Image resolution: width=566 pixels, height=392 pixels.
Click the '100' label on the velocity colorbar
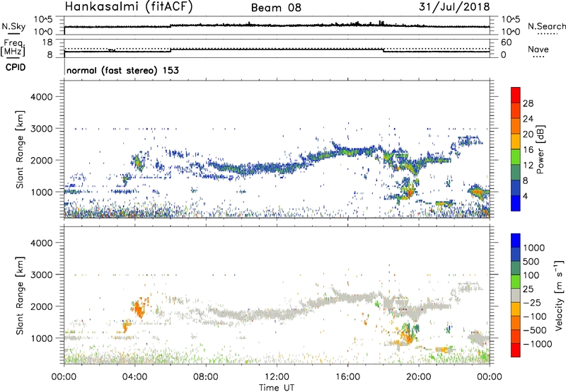coord(533,275)
